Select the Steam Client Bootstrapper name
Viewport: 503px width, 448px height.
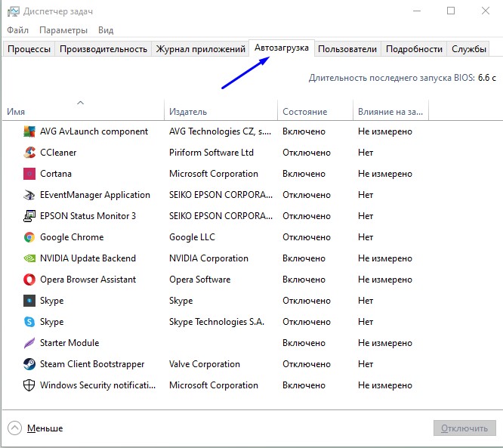(x=92, y=364)
